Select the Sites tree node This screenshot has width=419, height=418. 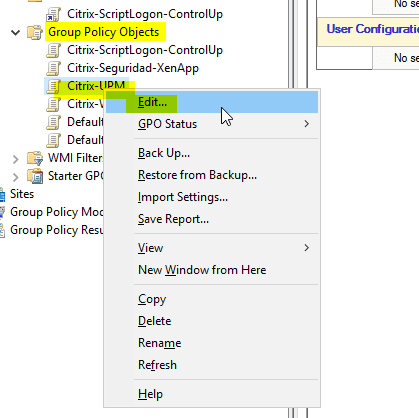click(22, 194)
